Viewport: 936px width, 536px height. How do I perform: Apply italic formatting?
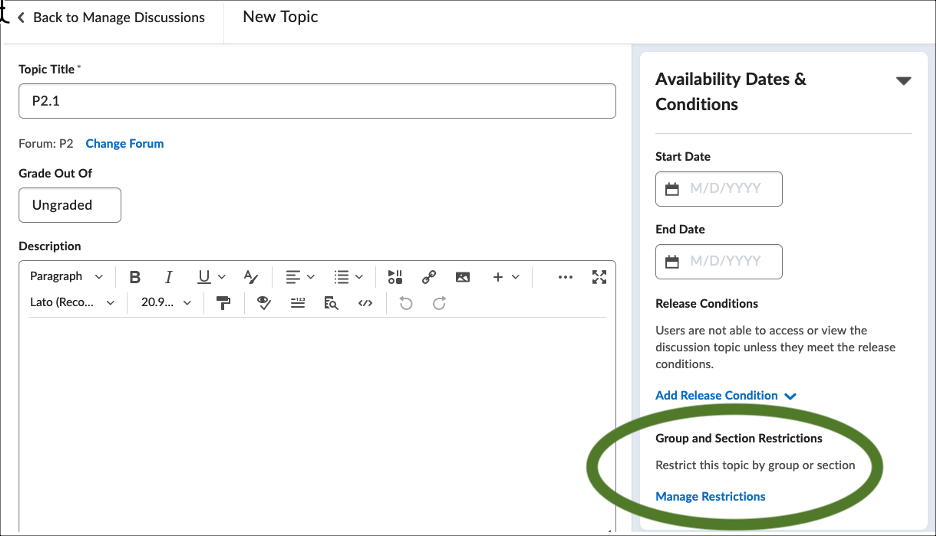click(x=168, y=277)
